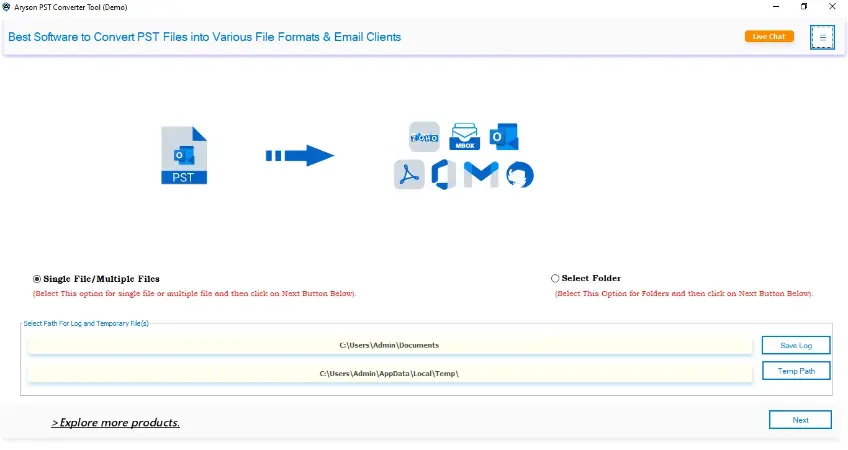848x450 pixels.
Task: Click the Office 365 icon
Action: pos(443,175)
